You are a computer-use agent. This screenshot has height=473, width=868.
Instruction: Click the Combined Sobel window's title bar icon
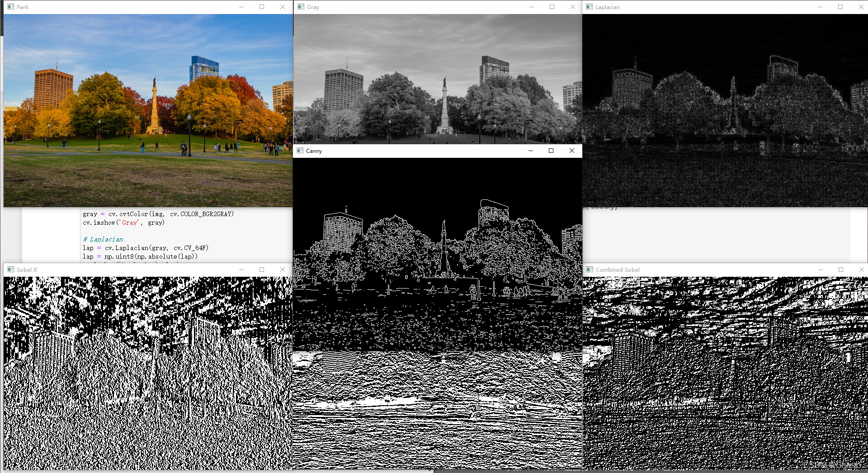(590, 270)
